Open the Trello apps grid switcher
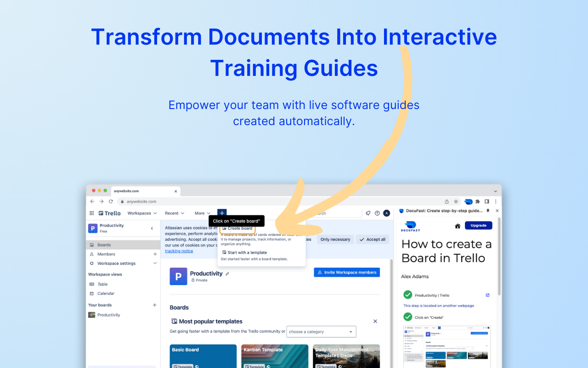Image resolution: width=588 pixels, height=368 pixels. pyautogui.click(x=92, y=213)
